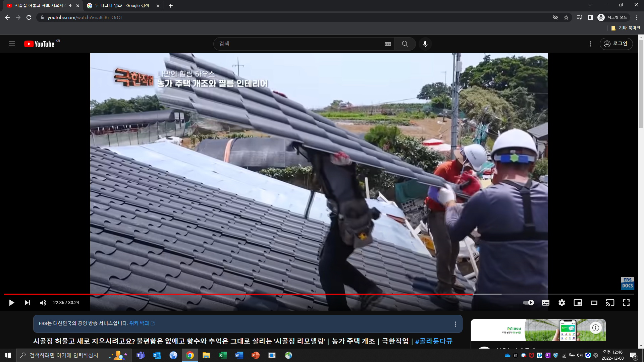Image resolution: width=644 pixels, height=362 pixels.
Task: Go to YouTube home via logo
Action: pos(40,44)
